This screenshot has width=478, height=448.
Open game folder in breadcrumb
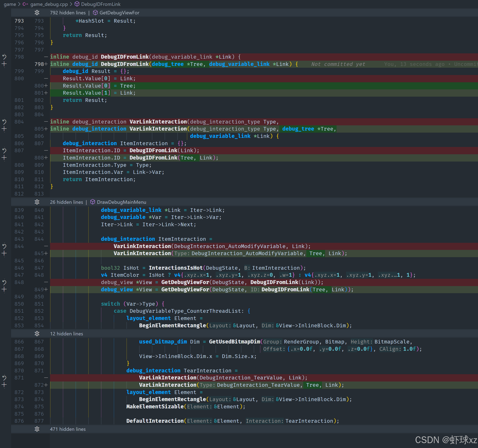[x=10, y=4]
